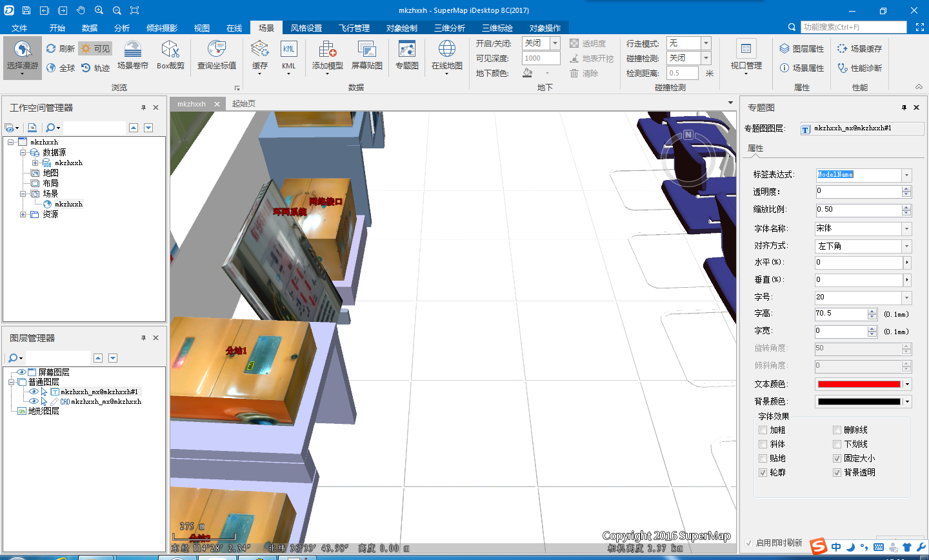Increase the 字高 value with stepper

pos(872,311)
